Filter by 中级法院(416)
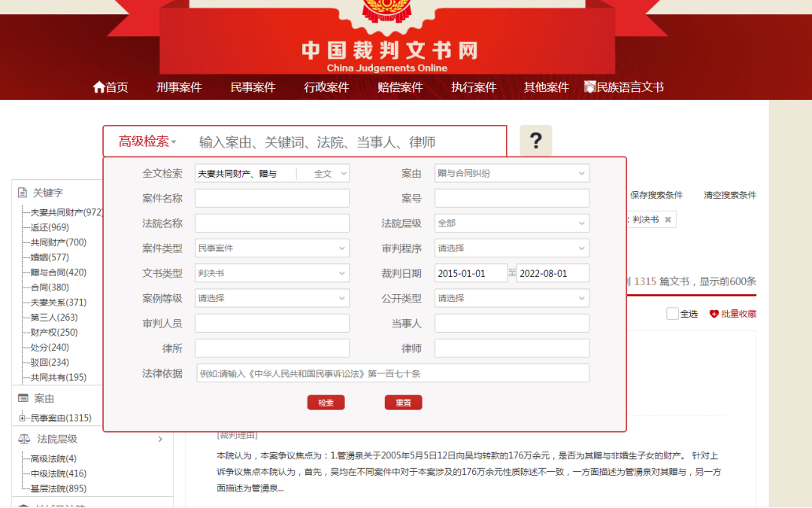 [x=59, y=474]
